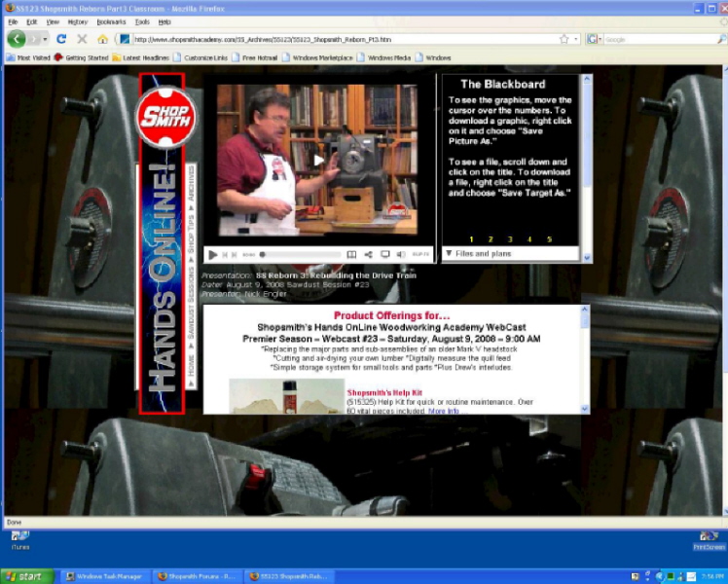Image resolution: width=728 pixels, height=584 pixels.
Task: Click the search magnifier icon
Action: [722, 40]
